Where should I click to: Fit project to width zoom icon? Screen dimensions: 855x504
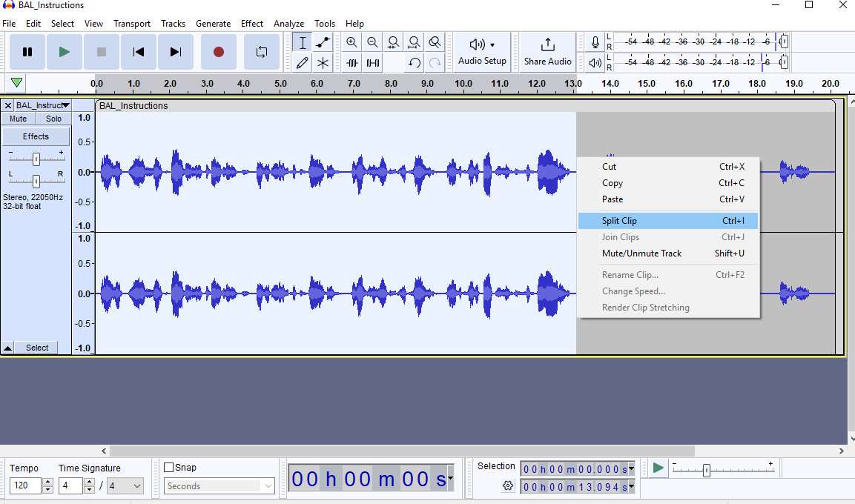[414, 42]
